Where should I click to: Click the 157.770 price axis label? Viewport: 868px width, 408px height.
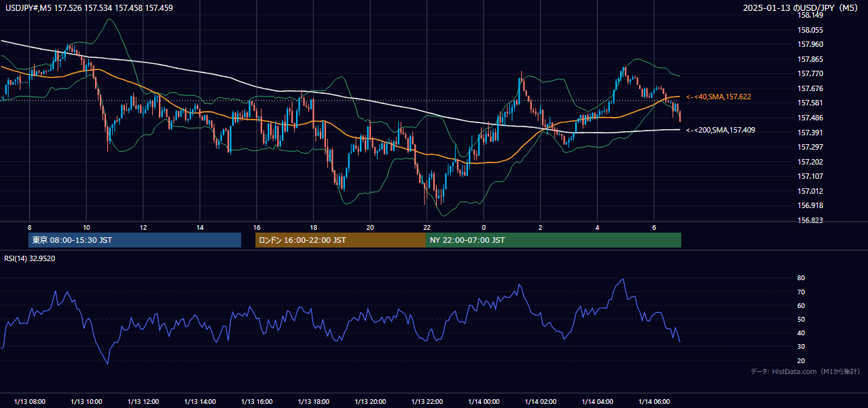[x=810, y=73]
